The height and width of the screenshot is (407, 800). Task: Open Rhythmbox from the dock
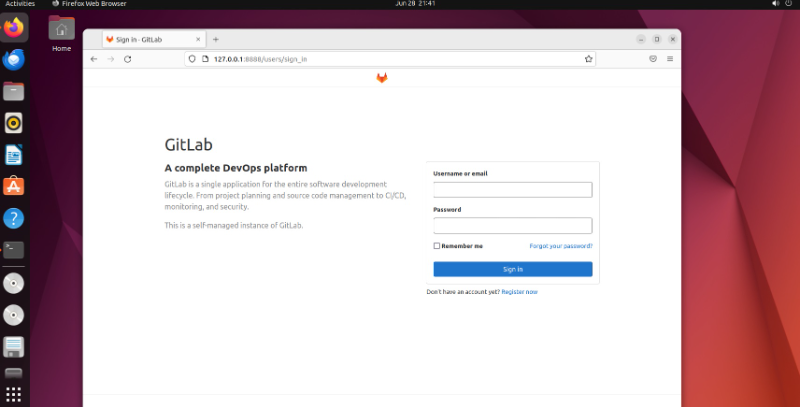coord(14,123)
